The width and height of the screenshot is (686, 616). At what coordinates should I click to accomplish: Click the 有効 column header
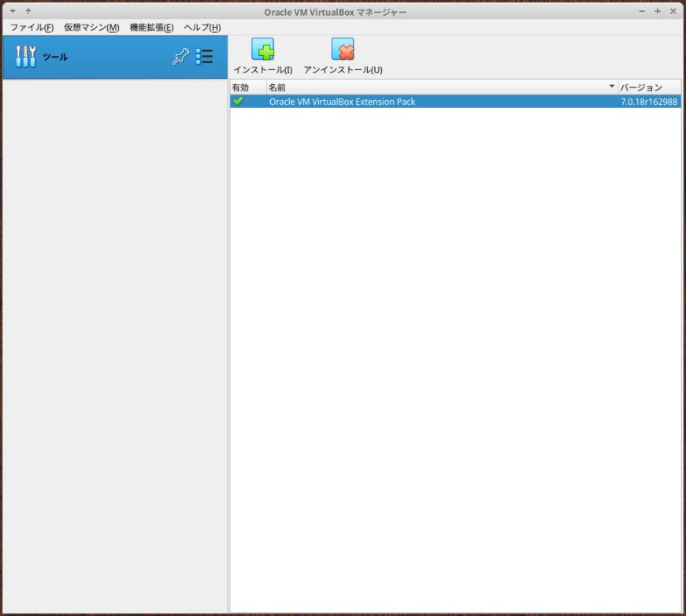[x=248, y=87]
